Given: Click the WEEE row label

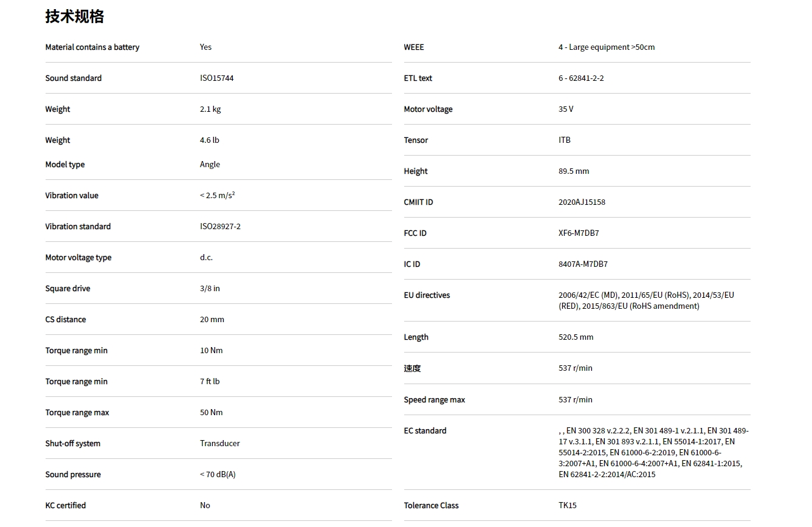Looking at the screenshot, I should click(x=414, y=47).
